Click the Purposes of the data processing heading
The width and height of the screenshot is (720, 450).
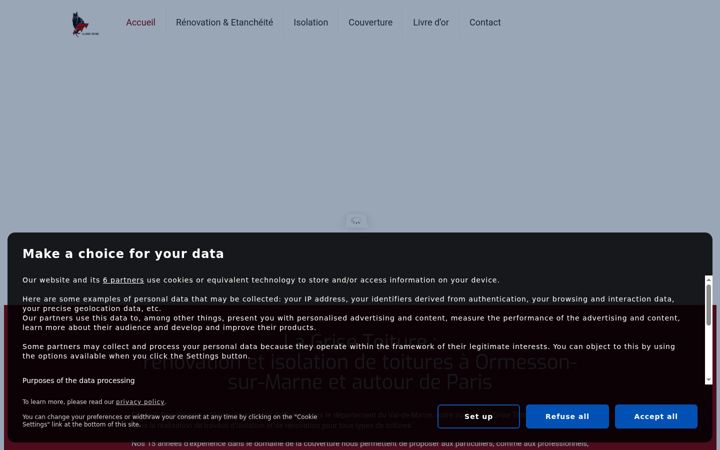pyautogui.click(x=79, y=381)
